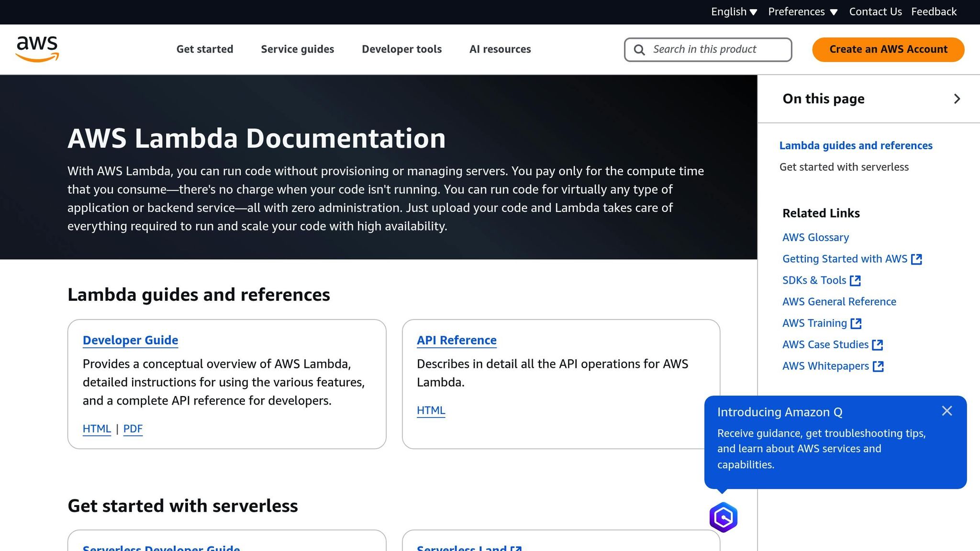Viewport: 980px width, 551px height.
Task: Select the AI resources navigation item
Action: (500, 49)
